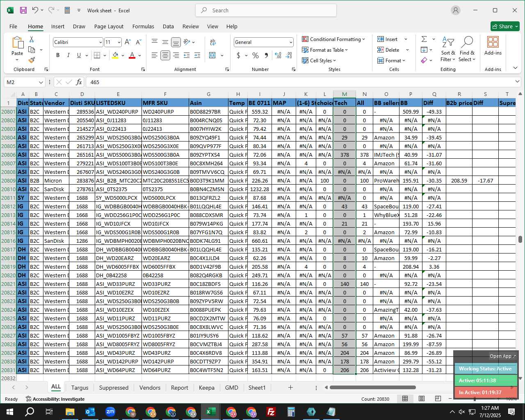525x420 pixels.
Task: Switch to the Targus sheet tab
Action: click(x=80, y=388)
